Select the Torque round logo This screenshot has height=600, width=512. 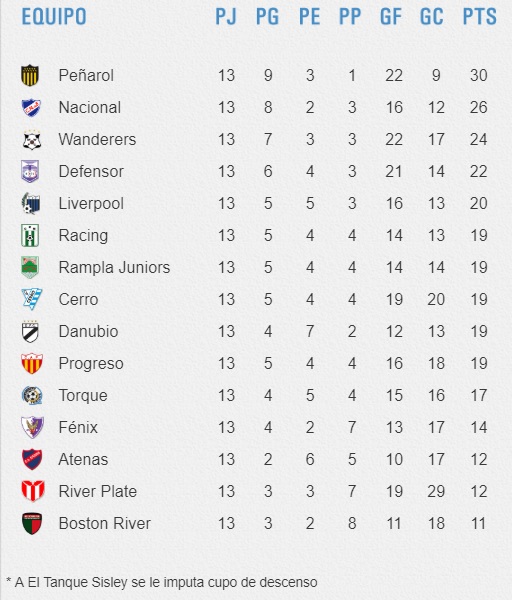[x=32, y=395]
